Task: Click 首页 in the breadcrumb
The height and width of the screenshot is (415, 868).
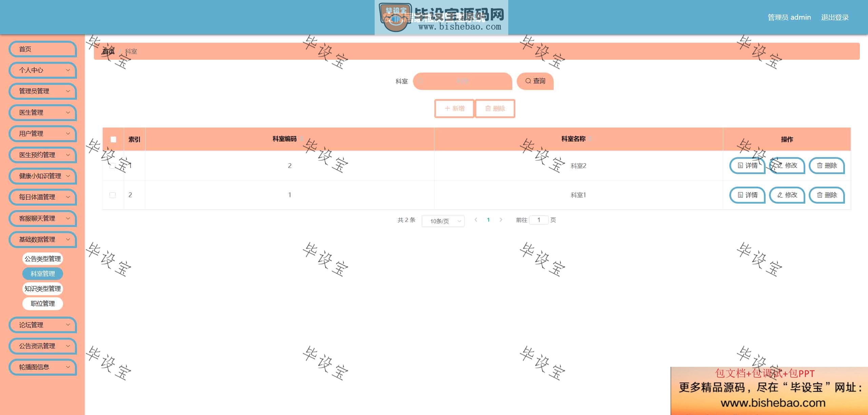Action: coord(108,51)
